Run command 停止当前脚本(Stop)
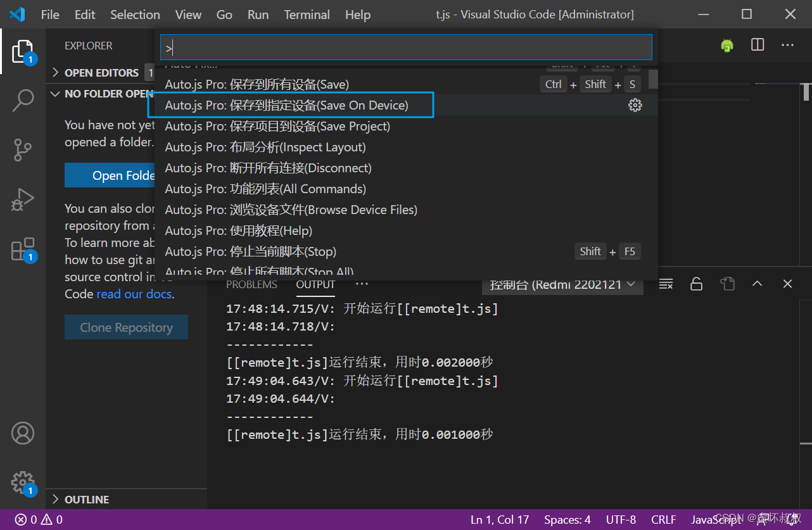Image resolution: width=812 pixels, height=530 pixels. (406, 251)
